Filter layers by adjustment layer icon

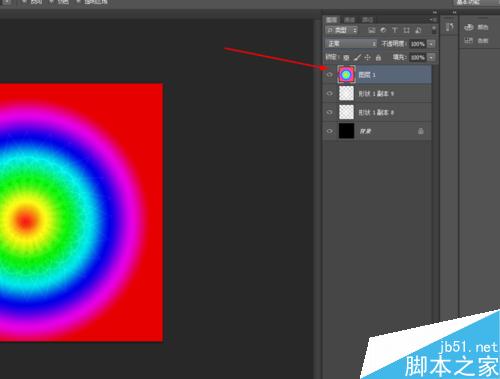[x=383, y=30]
